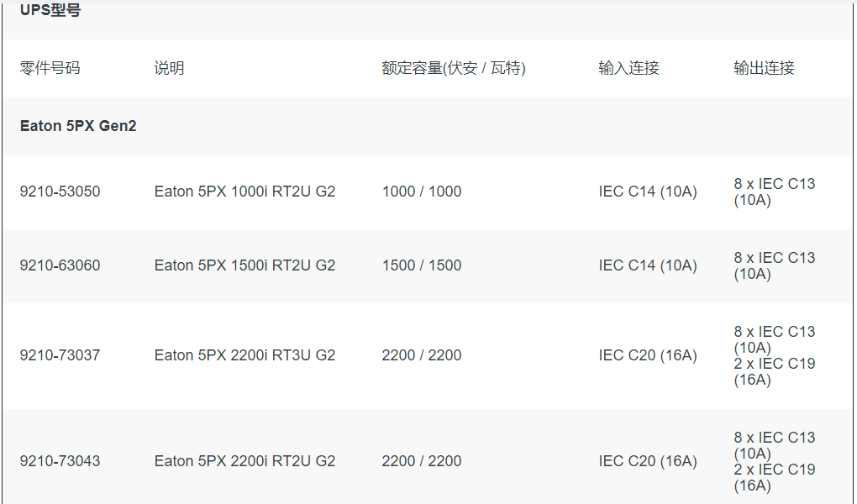Click part number 9210-53050

click(x=60, y=192)
